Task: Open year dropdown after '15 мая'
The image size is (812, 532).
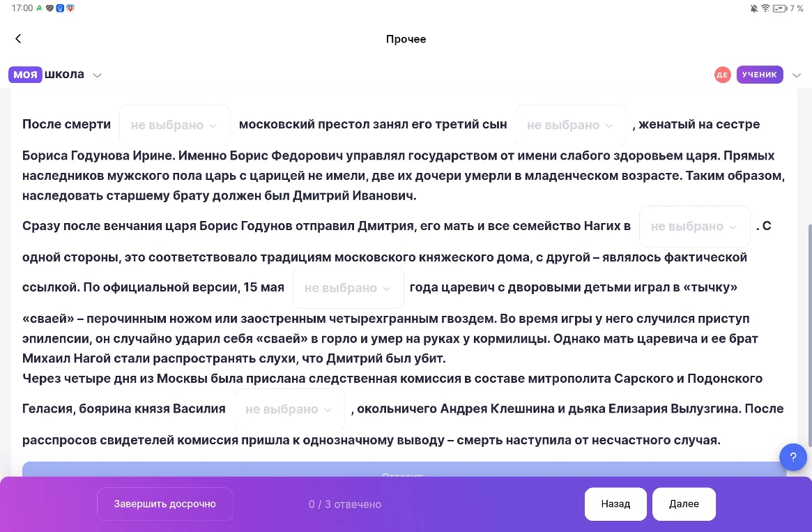Action: click(x=348, y=288)
